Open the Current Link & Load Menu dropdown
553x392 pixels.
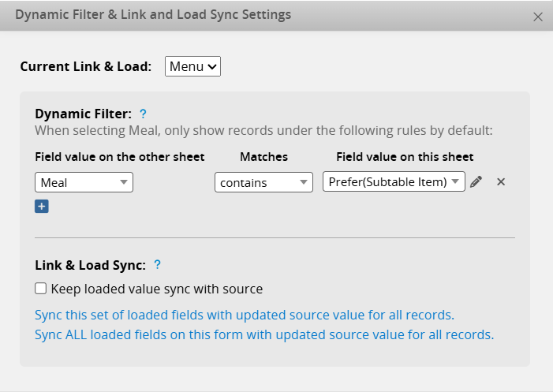click(x=192, y=67)
